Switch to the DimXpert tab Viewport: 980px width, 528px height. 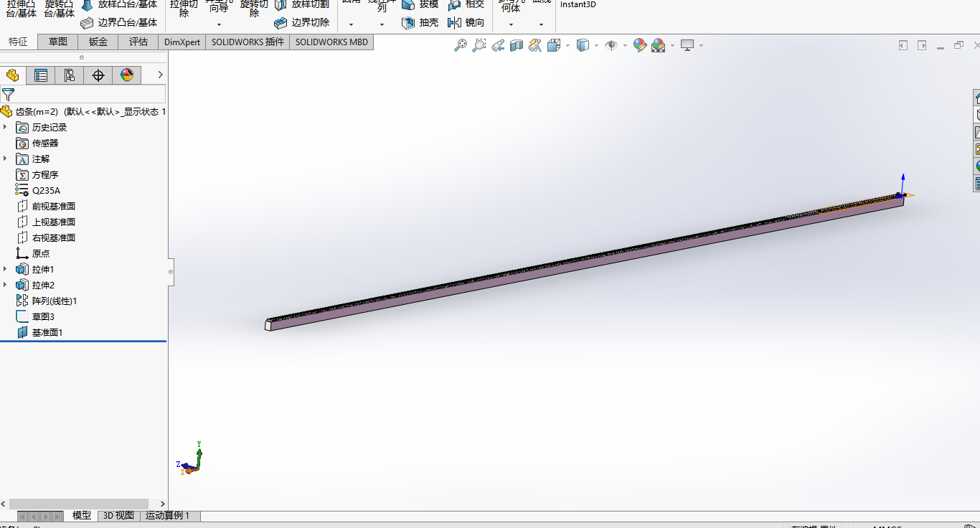[182, 42]
